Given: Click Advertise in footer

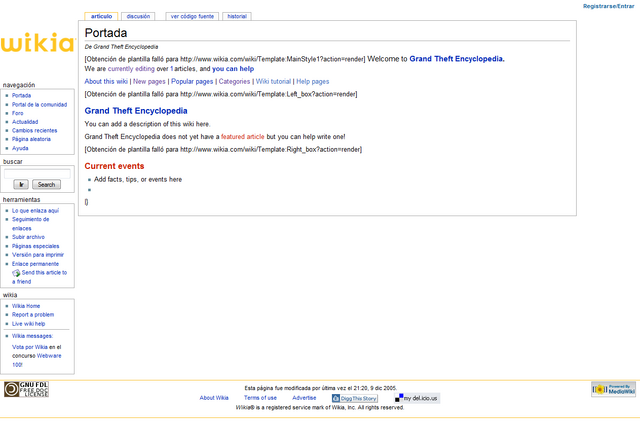Looking at the screenshot, I should tap(304, 398).
